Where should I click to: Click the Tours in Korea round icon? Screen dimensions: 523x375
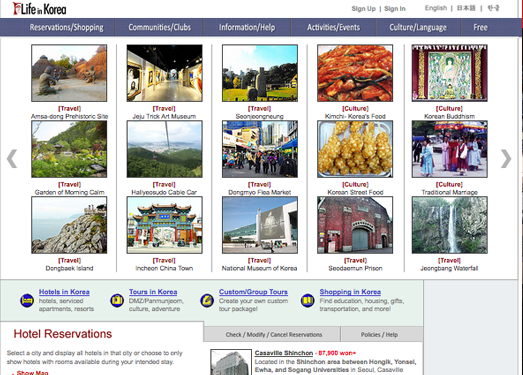pyautogui.click(x=117, y=300)
